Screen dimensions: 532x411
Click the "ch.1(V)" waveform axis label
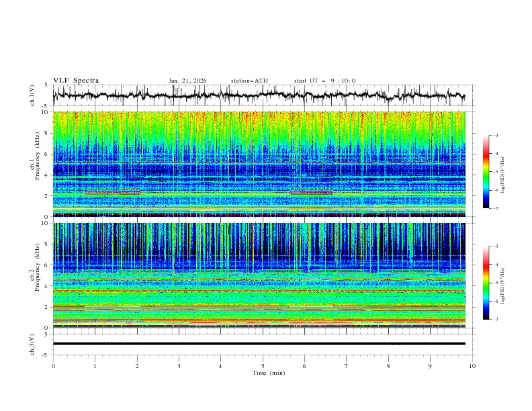pos(32,95)
